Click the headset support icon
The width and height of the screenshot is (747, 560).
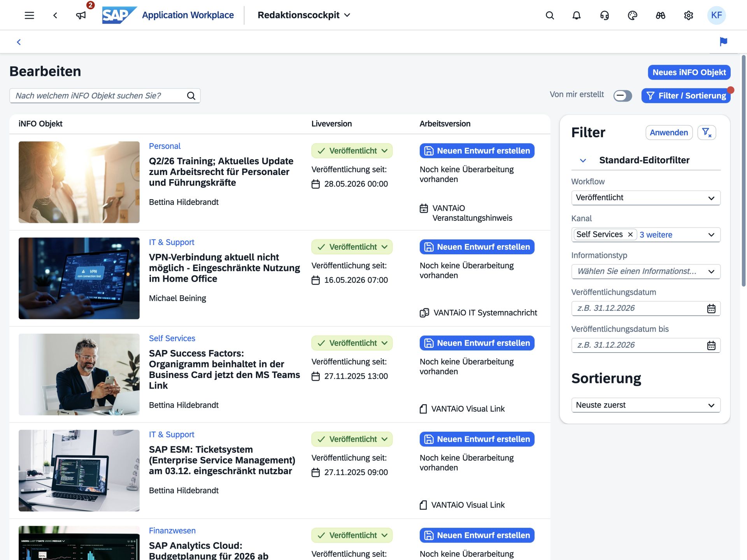pyautogui.click(x=605, y=15)
